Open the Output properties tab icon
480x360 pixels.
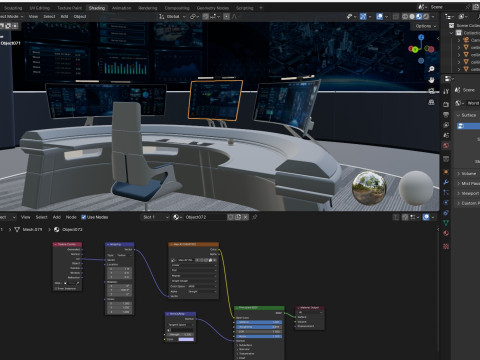point(446,115)
